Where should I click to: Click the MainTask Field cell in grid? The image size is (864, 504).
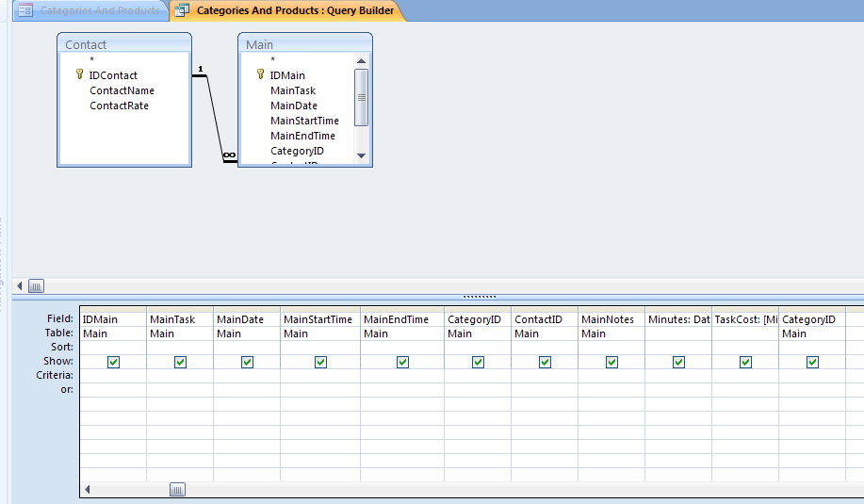pyautogui.click(x=180, y=319)
